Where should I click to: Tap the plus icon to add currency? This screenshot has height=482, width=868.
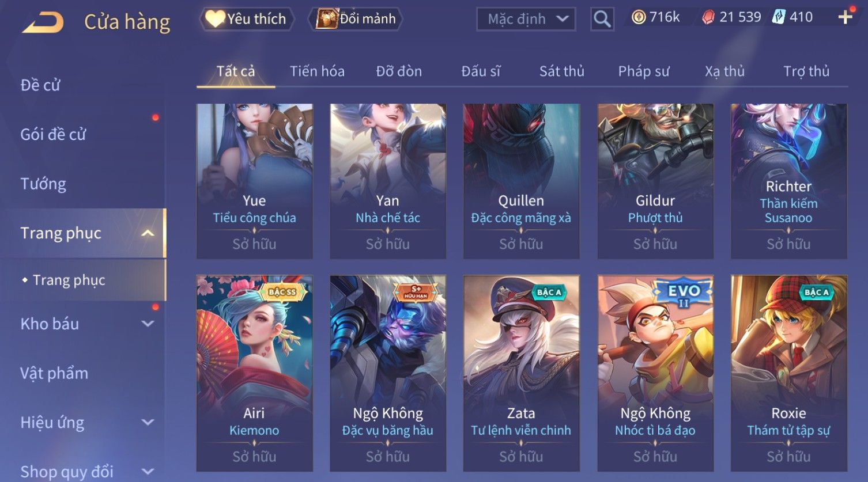click(x=845, y=17)
